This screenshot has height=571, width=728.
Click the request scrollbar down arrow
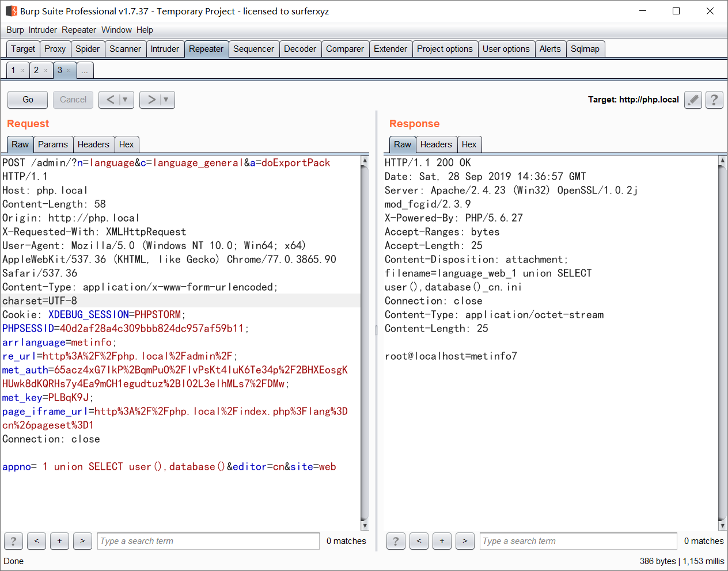(365, 526)
